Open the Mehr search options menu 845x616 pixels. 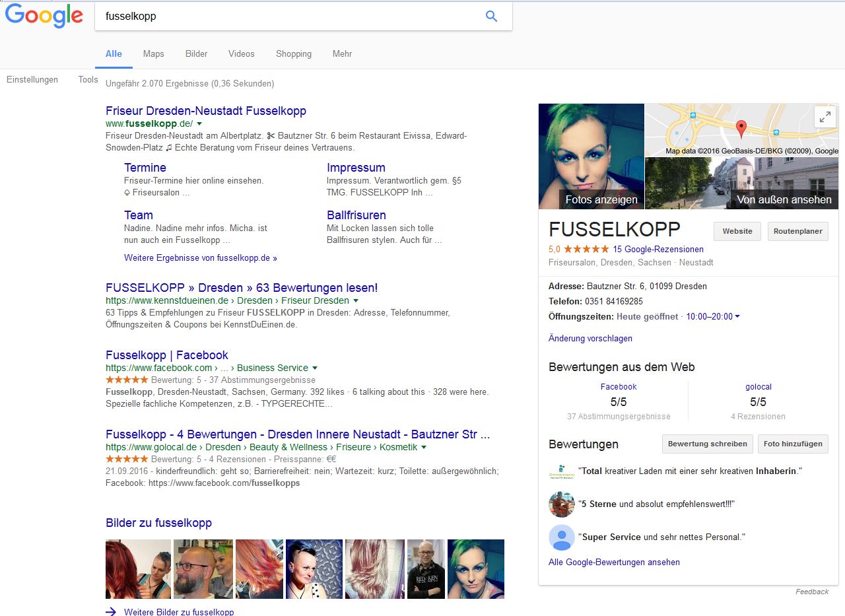tap(342, 53)
